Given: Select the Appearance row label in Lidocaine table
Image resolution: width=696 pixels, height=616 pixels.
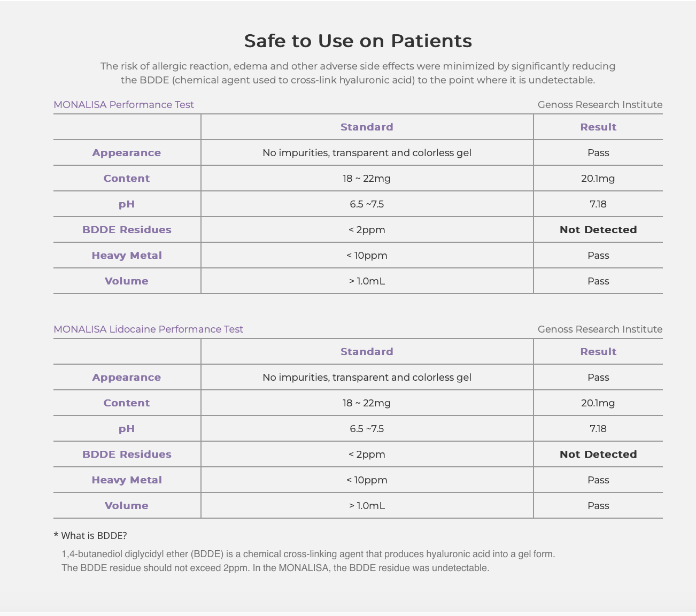Looking at the screenshot, I should tap(127, 378).
